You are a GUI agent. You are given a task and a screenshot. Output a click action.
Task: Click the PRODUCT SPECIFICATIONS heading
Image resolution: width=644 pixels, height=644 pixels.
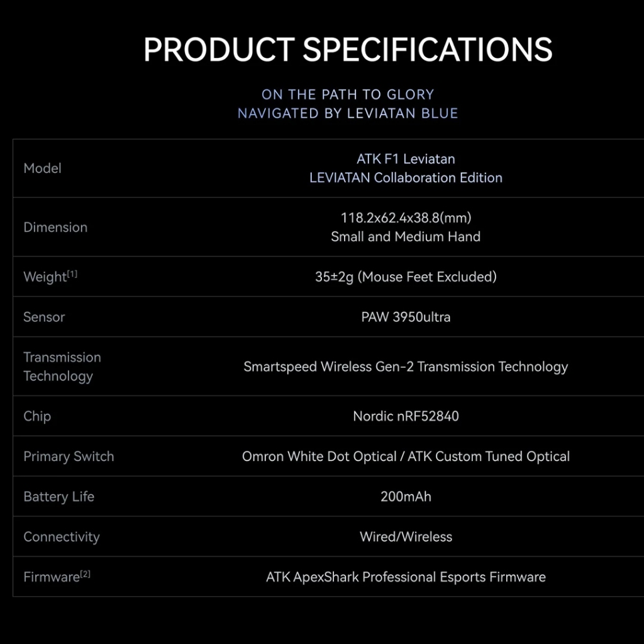[x=348, y=50]
